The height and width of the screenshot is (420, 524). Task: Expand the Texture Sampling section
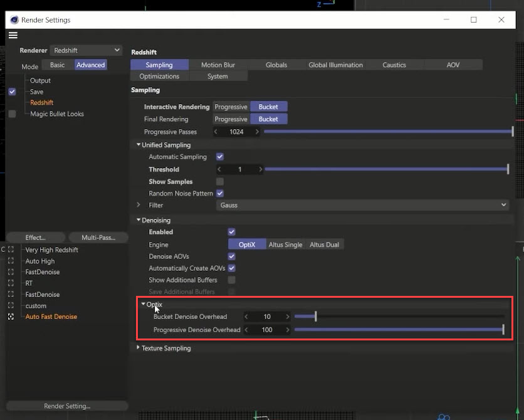138,347
